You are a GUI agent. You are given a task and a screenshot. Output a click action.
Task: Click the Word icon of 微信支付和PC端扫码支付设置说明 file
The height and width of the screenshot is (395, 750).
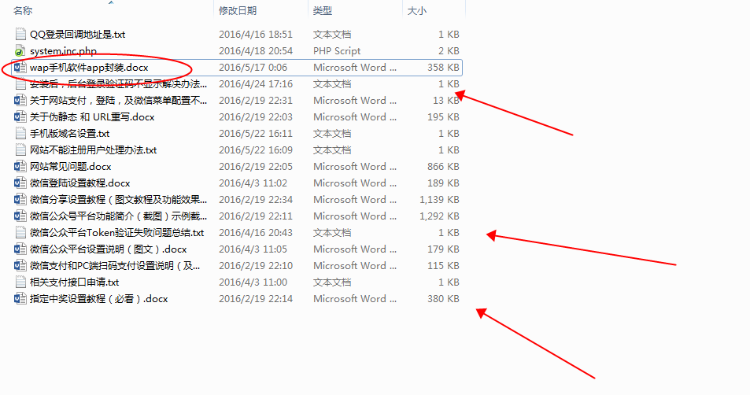coord(20,265)
